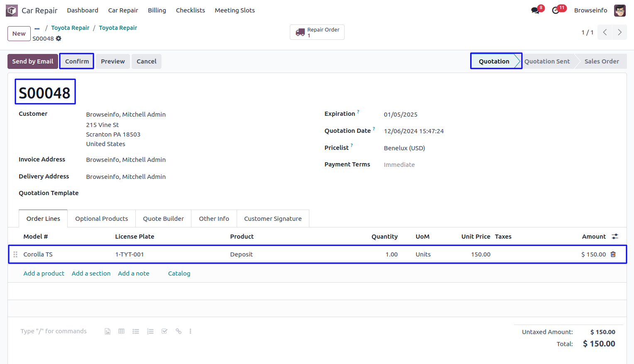The width and height of the screenshot is (634, 364).
Task: Click the notes field to type commands
Action: (x=54, y=331)
